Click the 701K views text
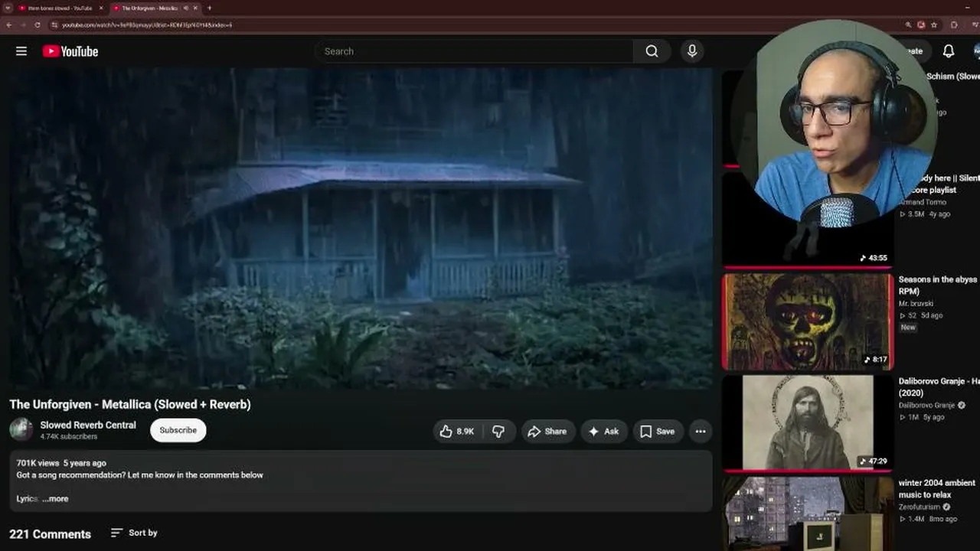980x551 pixels. [x=38, y=463]
